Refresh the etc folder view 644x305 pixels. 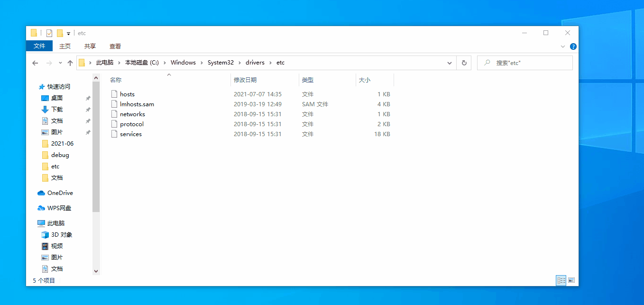tap(464, 63)
